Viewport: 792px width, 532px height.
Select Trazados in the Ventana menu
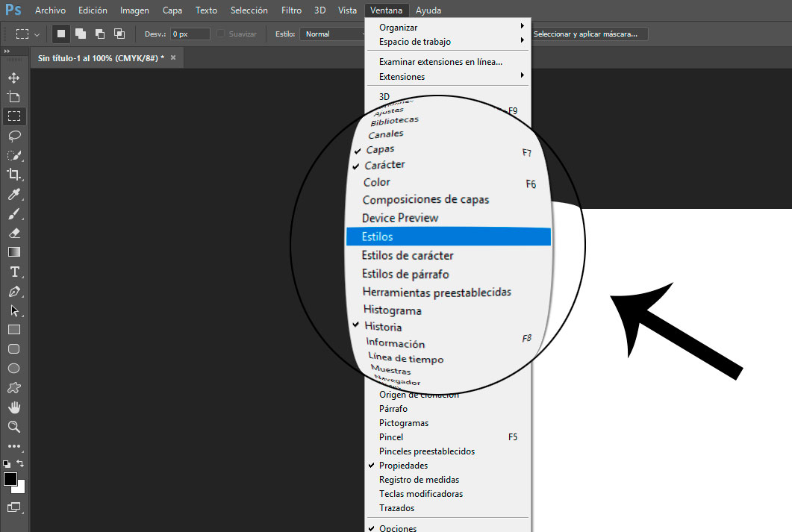tap(448, 508)
